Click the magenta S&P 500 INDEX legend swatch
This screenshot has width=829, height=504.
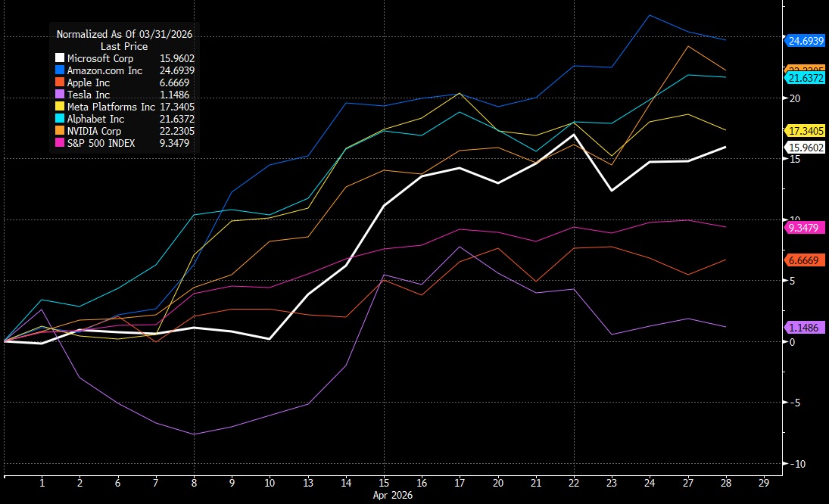pos(60,143)
